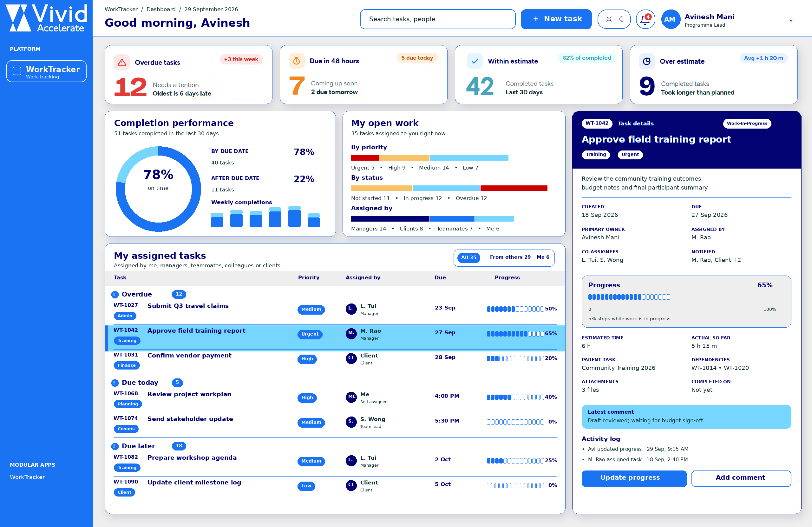This screenshot has width=812, height=527.
Task: Click the By priority stacked color bar
Action: tap(429, 158)
